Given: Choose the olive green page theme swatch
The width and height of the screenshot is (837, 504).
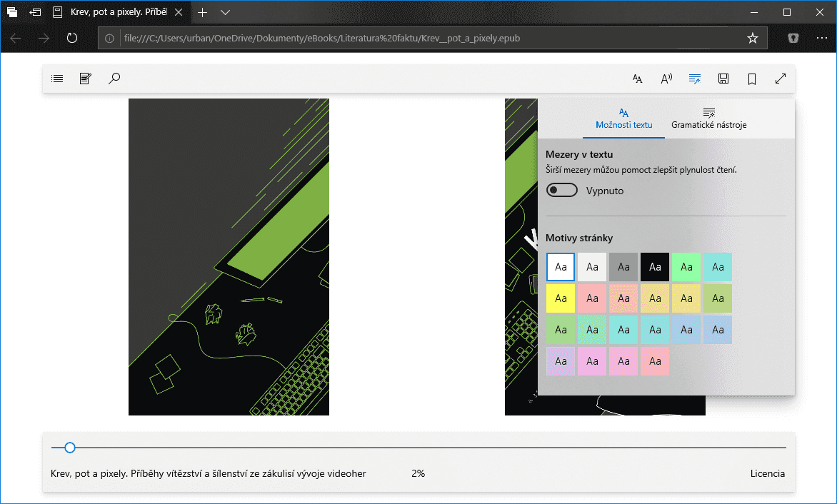Looking at the screenshot, I should coord(718,298).
